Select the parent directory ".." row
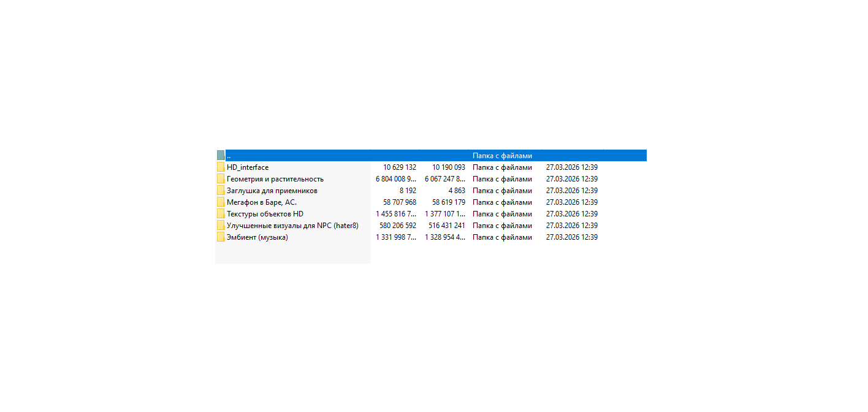The image size is (868, 412). click(x=432, y=156)
